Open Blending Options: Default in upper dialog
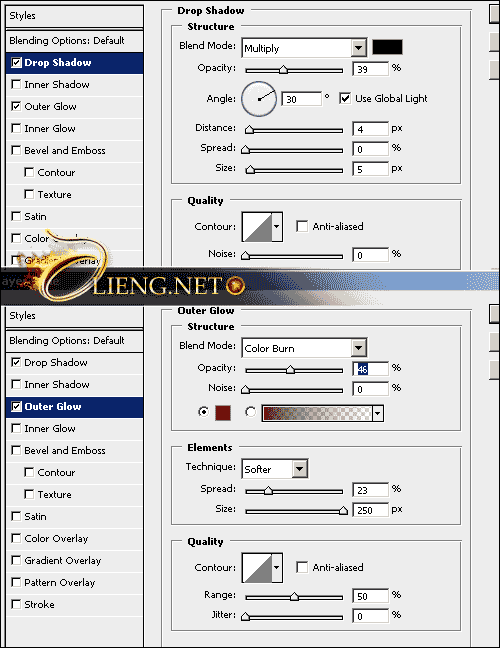This screenshot has width=500, height=648. [75, 40]
